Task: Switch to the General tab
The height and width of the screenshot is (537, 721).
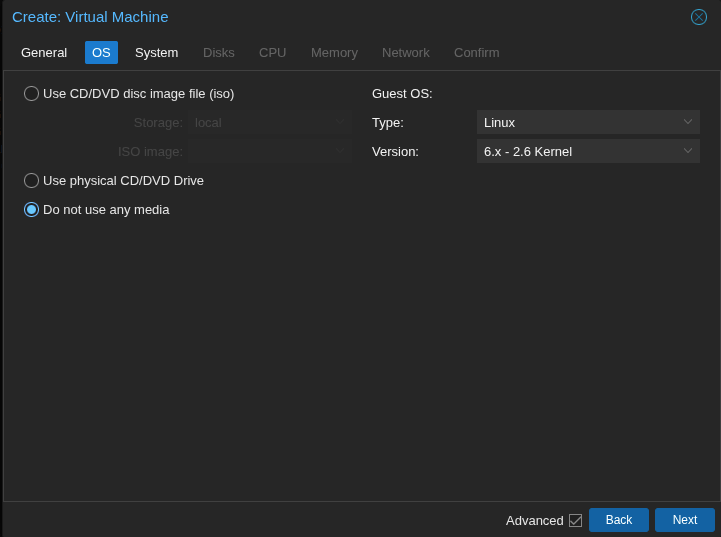Action: (44, 53)
